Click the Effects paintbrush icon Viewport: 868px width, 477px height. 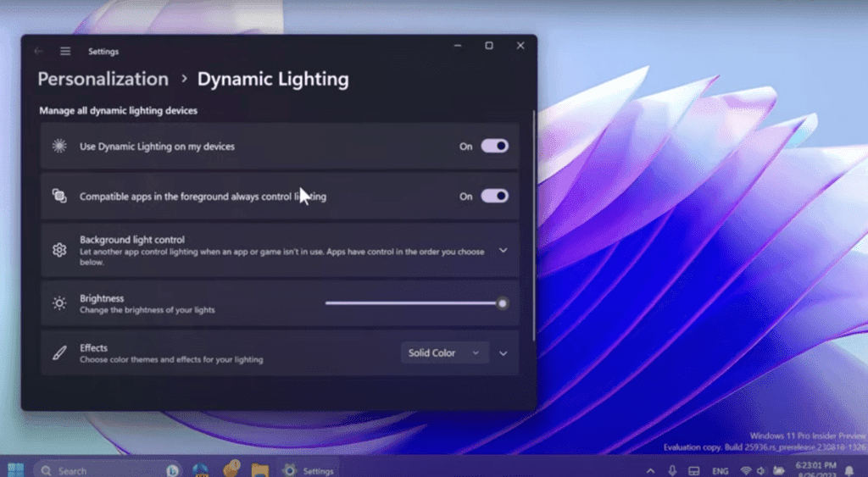click(x=59, y=353)
